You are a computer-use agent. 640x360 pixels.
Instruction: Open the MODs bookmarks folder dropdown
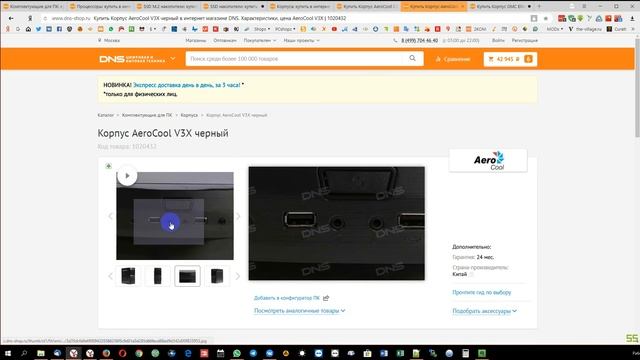[555, 29]
